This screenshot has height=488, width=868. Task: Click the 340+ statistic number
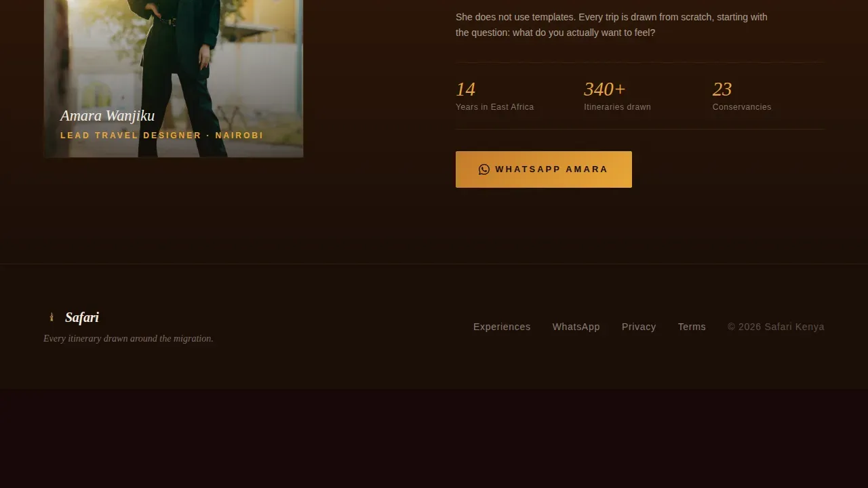[604, 89]
